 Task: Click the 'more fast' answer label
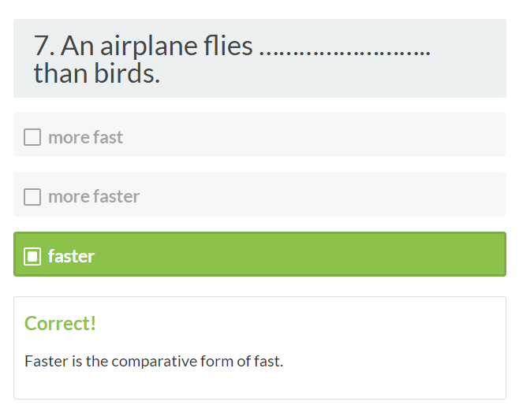point(85,137)
